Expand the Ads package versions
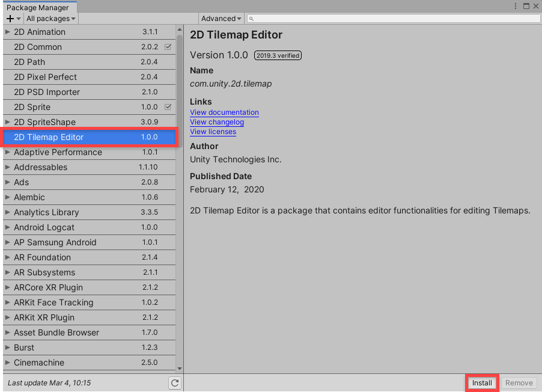This screenshot has height=392, width=542. (8, 182)
